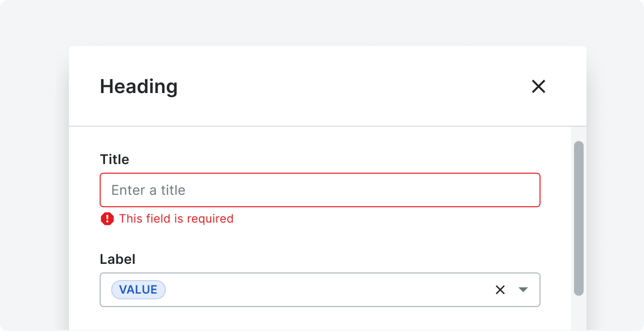Click the scrollbar track above the thumb
This screenshot has width=644, height=331.
coord(579,134)
